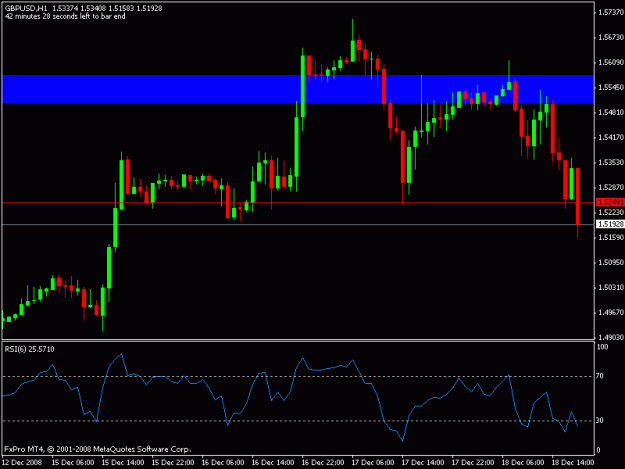The height and width of the screenshot is (469, 625).
Task: Click the 1.51590 price axis label
Action: (x=611, y=237)
